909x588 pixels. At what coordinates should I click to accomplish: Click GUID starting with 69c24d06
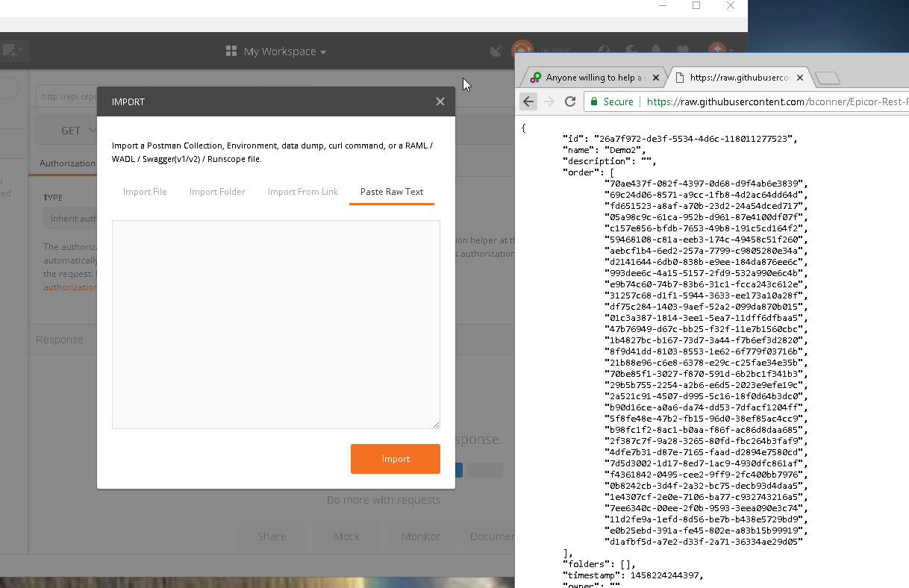[x=706, y=195]
